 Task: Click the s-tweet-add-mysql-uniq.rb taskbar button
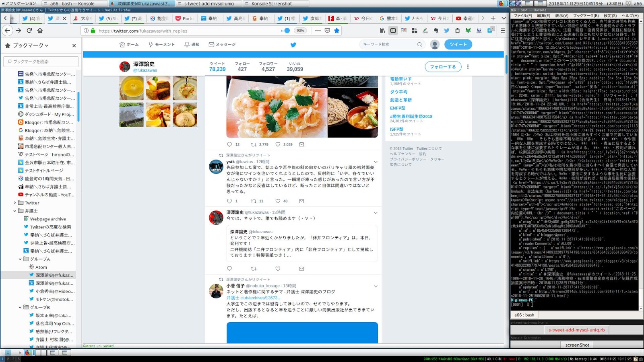click(576, 330)
